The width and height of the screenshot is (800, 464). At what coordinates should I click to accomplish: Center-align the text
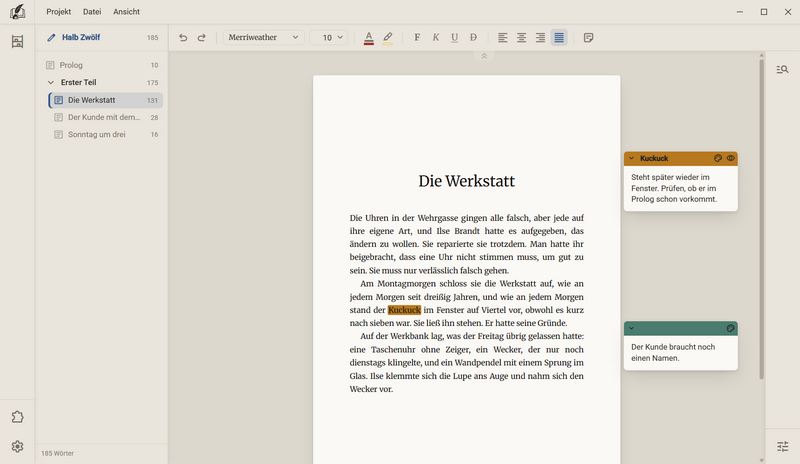coord(521,37)
